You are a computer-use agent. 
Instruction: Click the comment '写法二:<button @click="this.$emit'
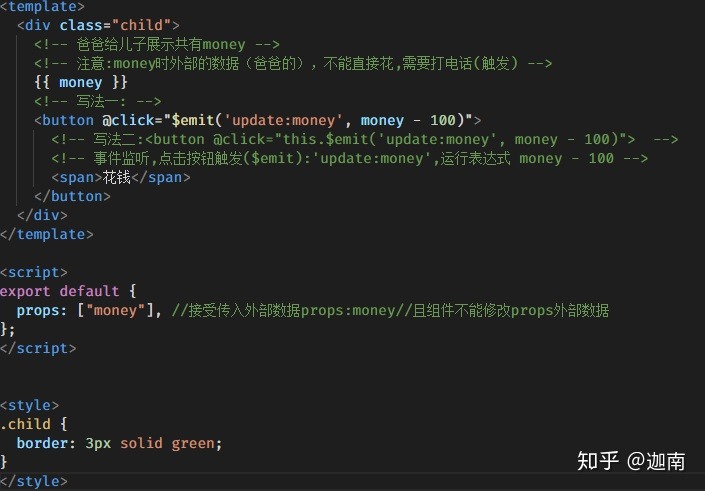coord(365,139)
